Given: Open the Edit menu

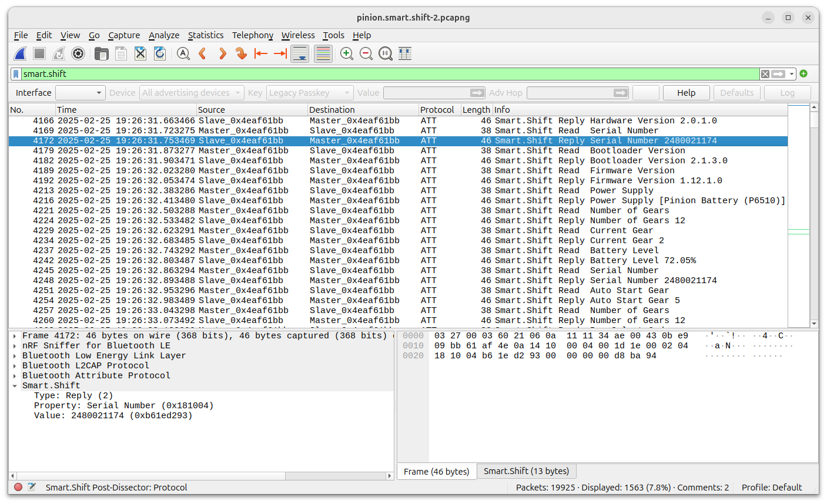Looking at the screenshot, I should coord(44,35).
